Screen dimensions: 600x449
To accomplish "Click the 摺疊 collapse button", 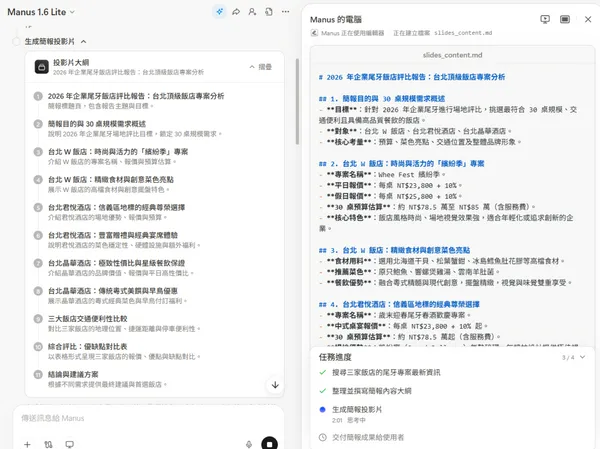I will [261, 67].
